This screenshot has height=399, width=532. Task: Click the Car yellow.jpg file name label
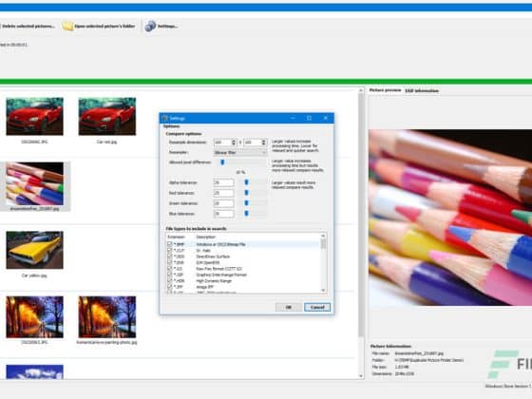pos(34,275)
